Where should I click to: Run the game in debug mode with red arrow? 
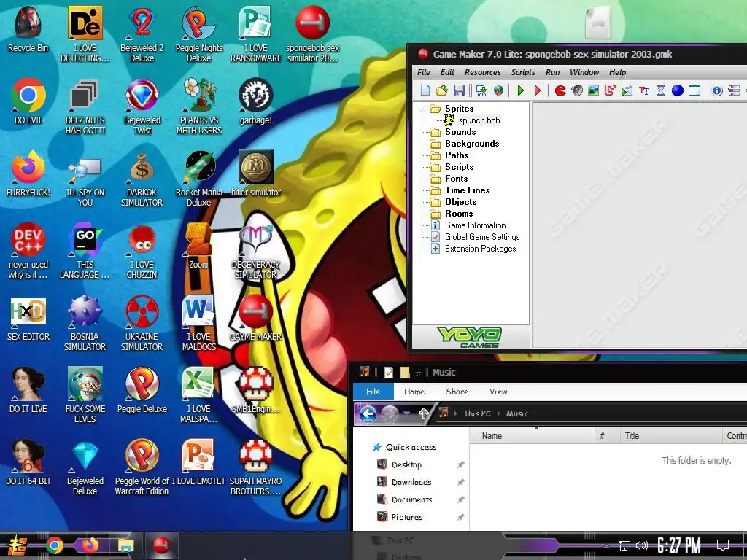(538, 90)
